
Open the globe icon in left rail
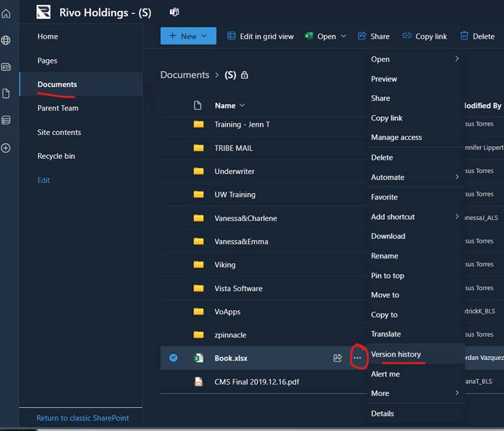(x=6, y=41)
